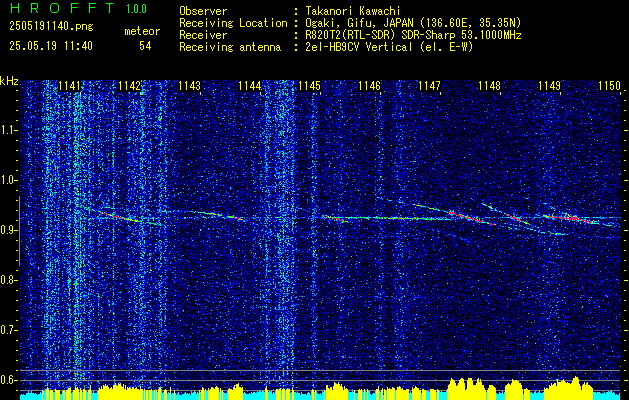Click the 0.9 kHz axis label
The image size is (629, 400).
(x=8, y=230)
